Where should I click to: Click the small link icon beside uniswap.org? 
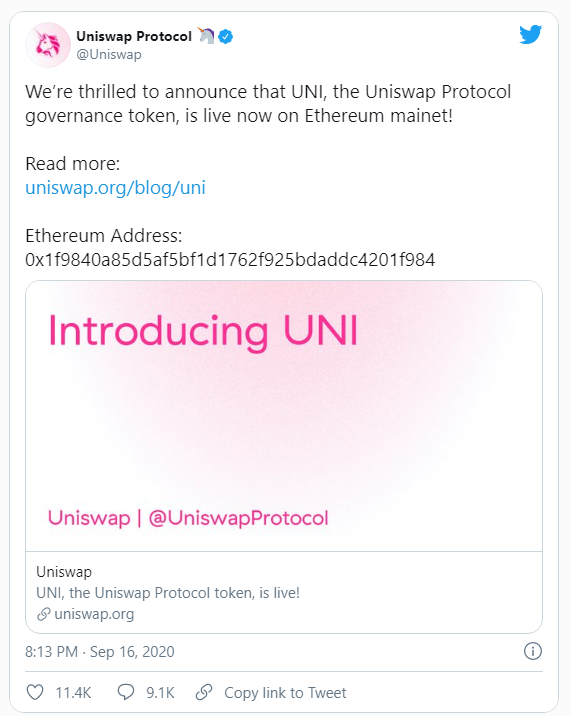coord(44,614)
